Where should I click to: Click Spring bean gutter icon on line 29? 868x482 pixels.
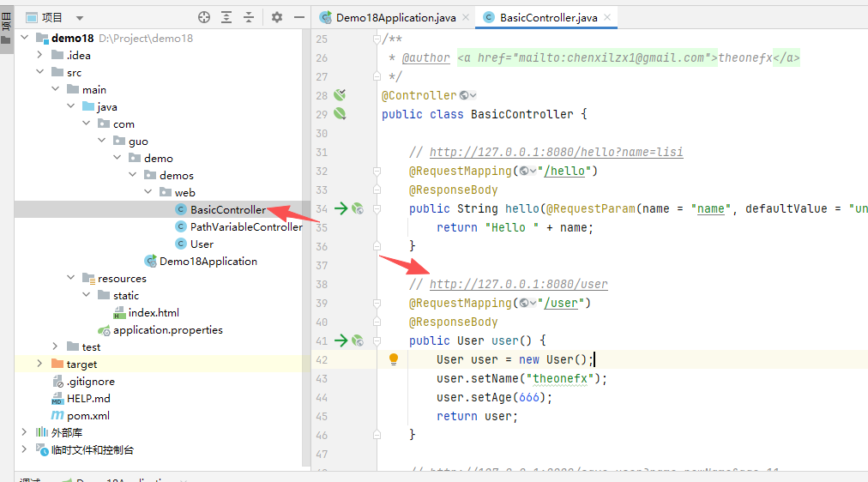click(340, 114)
